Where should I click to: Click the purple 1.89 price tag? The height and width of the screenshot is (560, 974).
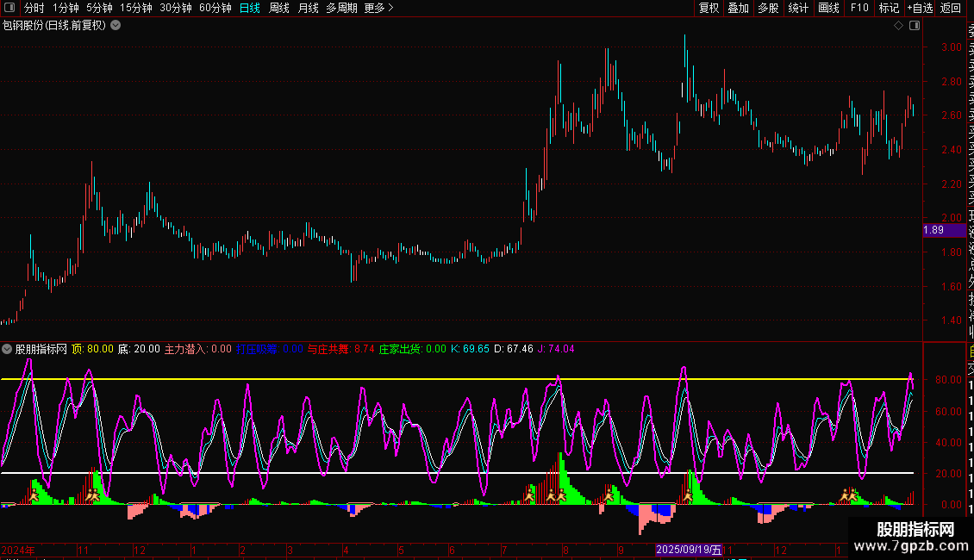944,230
